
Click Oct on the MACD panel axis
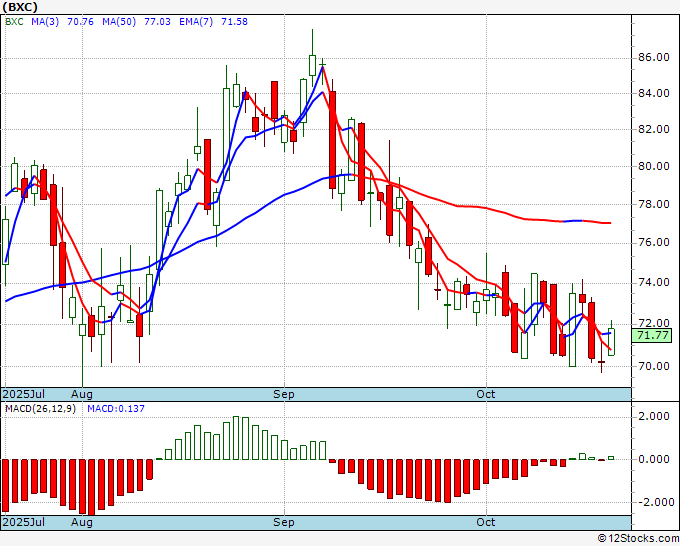[x=485, y=522]
